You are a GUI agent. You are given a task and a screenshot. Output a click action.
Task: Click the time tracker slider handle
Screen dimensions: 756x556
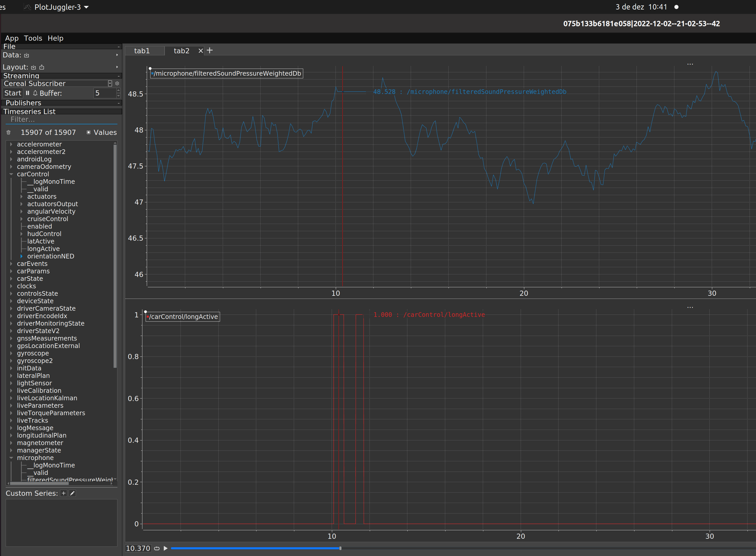pos(340,548)
